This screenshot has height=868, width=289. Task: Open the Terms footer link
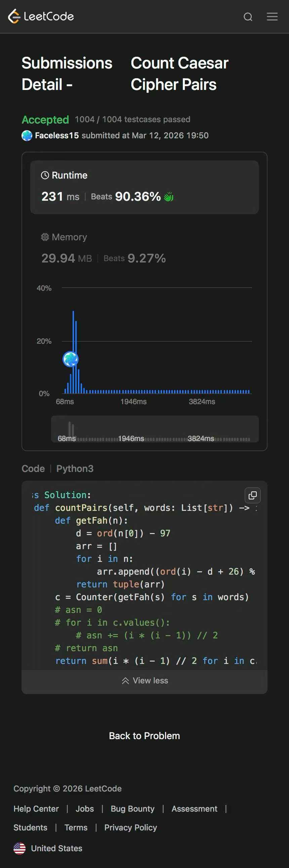point(76,828)
